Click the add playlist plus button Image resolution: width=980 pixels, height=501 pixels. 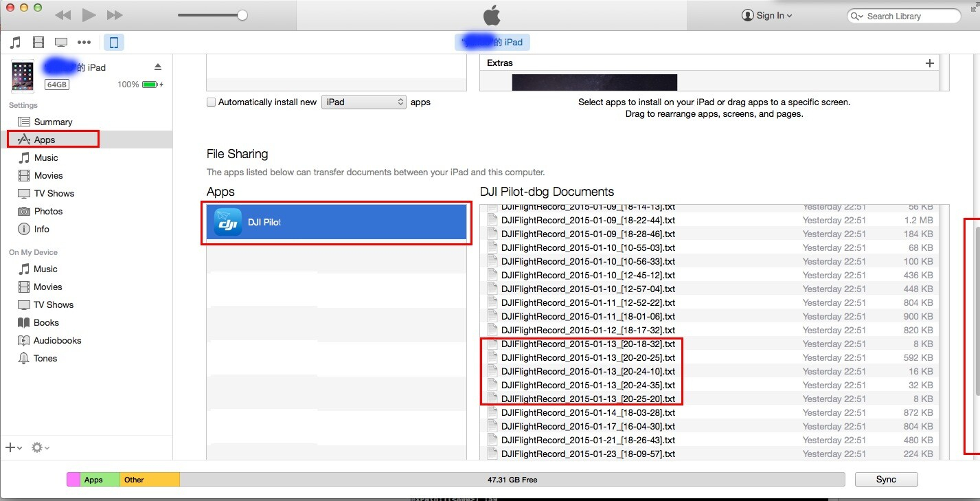coord(13,447)
